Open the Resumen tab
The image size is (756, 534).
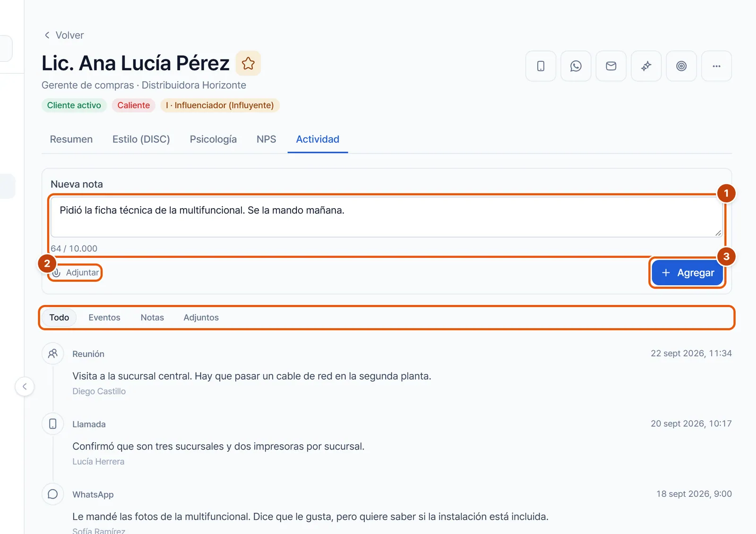click(71, 139)
